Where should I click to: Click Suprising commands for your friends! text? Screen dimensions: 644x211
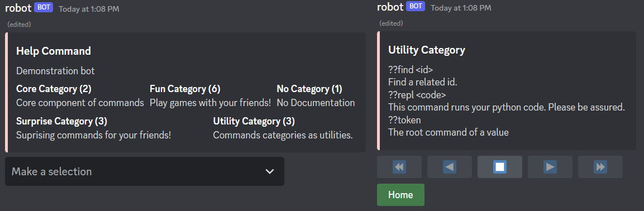click(x=94, y=135)
